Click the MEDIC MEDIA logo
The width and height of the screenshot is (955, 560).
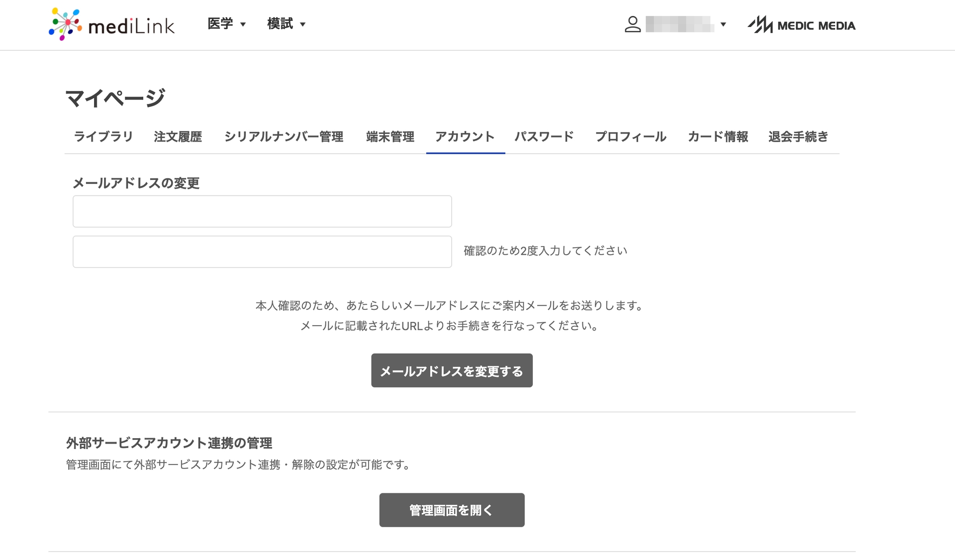[x=801, y=25]
